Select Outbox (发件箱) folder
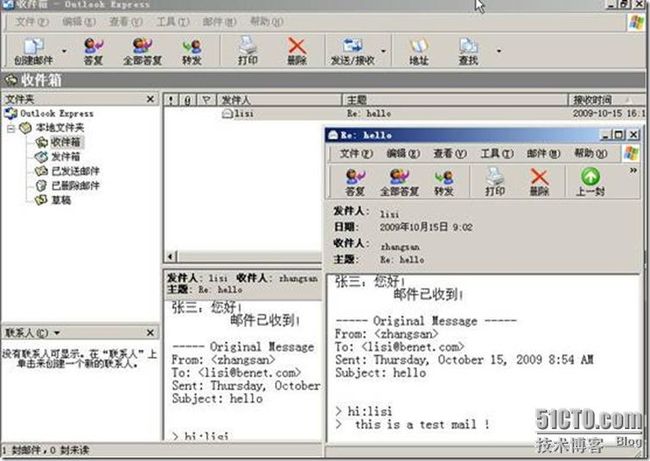Image resolution: width=650 pixels, height=461 pixels. 57,157
